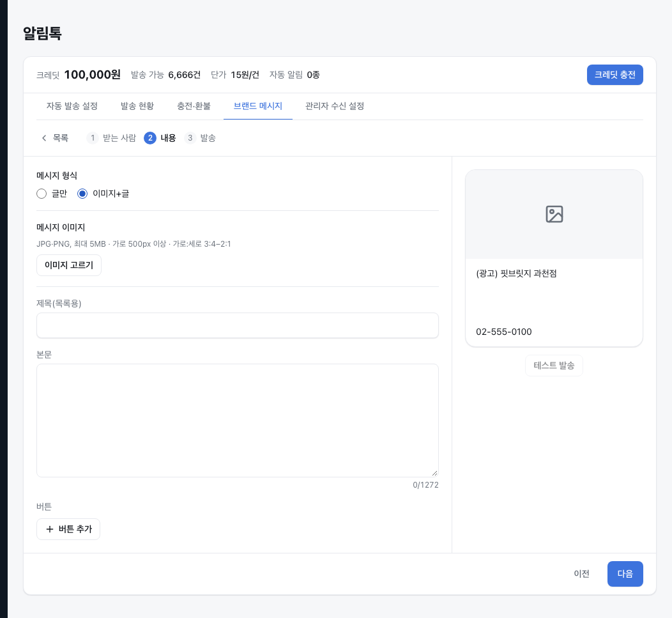
Task: Select the 브랜드 메시지 tab
Action: (x=258, y=106)
